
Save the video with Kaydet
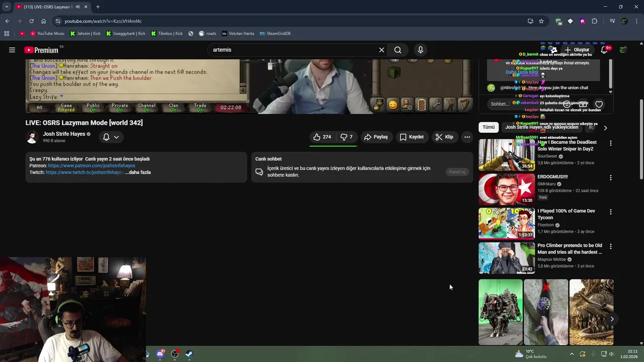click(x=412, y=137)
